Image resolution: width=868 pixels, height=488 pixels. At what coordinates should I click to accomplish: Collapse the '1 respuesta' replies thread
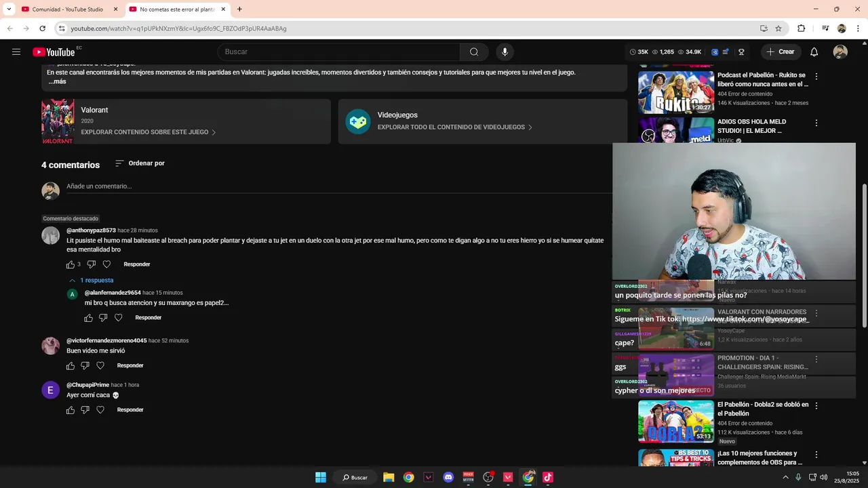pyautogui.click(x=91, y=281)
